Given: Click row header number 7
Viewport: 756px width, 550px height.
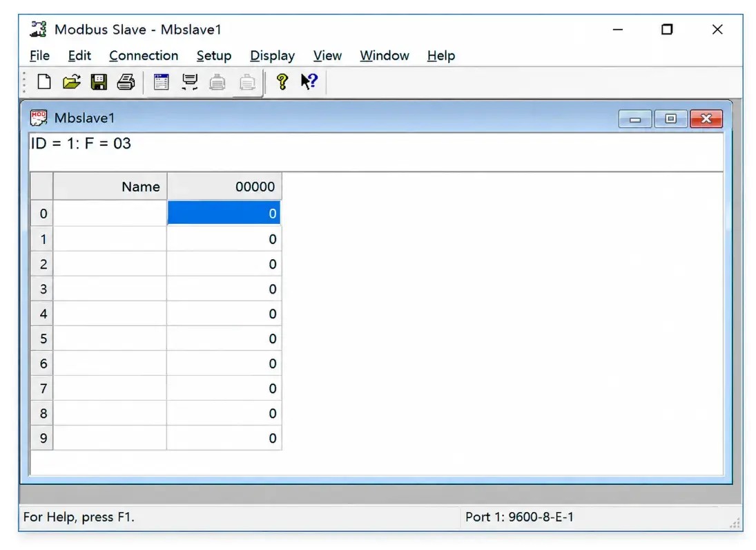Looking at the screenshot, I should pos(42,388).
